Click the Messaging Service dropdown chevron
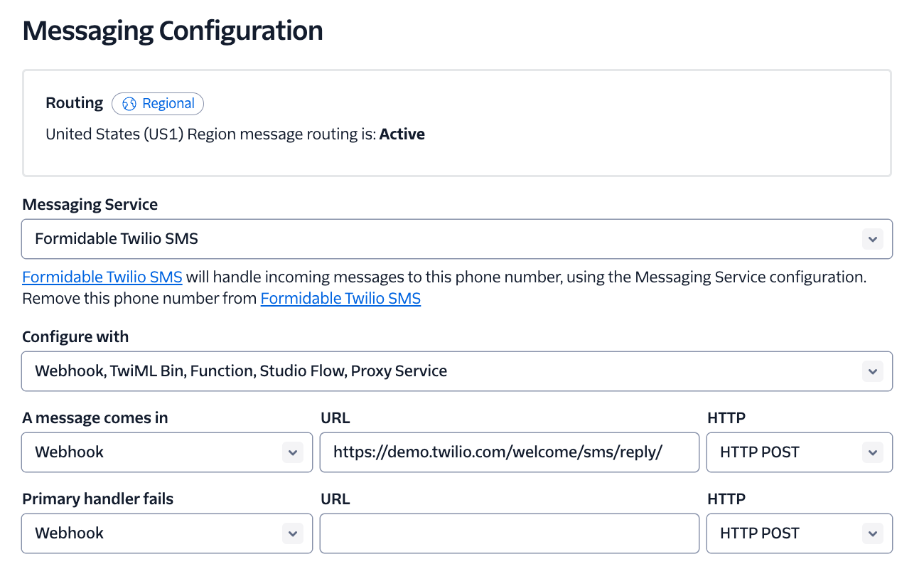This screenshot has width=924, height=569. [x=873, y=239]
